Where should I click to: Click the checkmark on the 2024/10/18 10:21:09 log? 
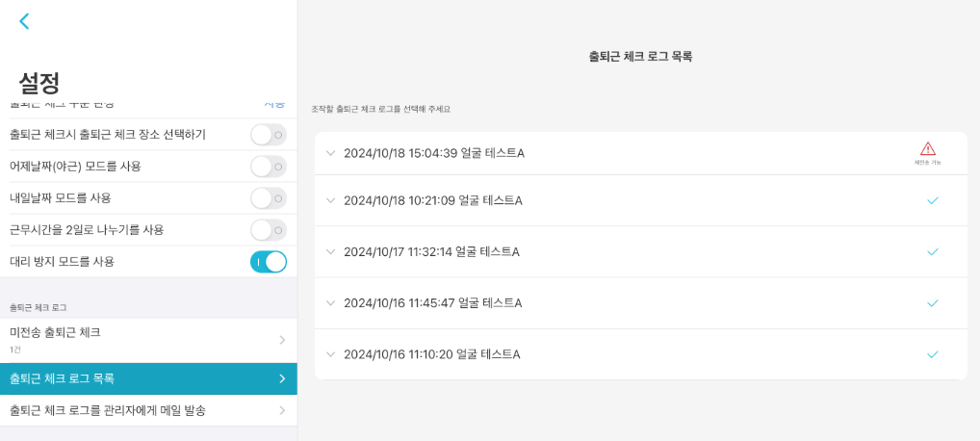point(932,200)
